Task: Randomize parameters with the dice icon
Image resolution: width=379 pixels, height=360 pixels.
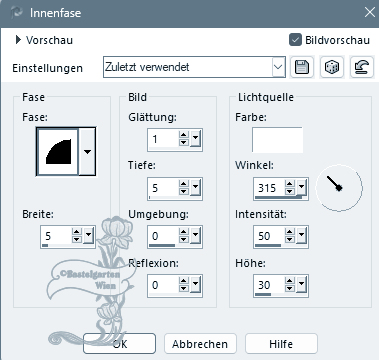Action: 332,67
